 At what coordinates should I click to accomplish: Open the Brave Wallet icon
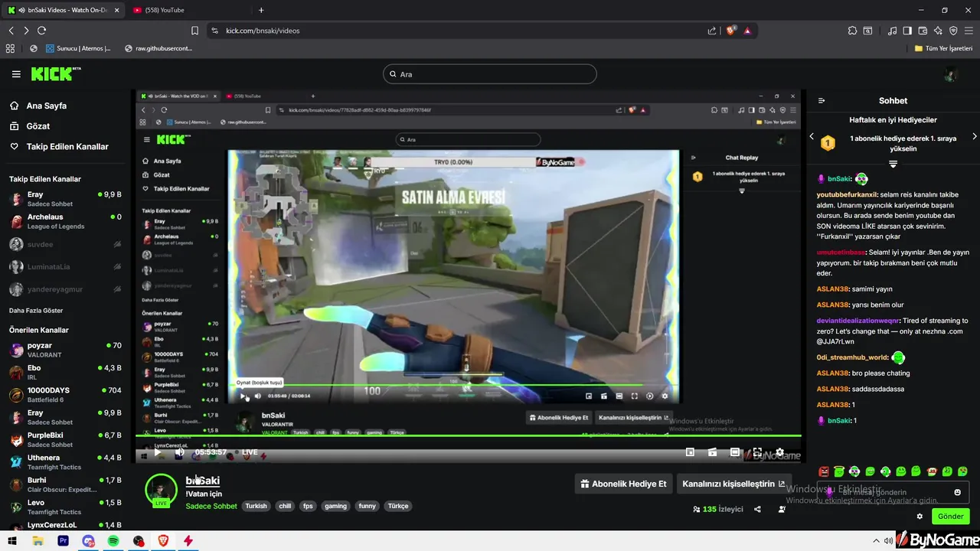[x=923, y=31]
